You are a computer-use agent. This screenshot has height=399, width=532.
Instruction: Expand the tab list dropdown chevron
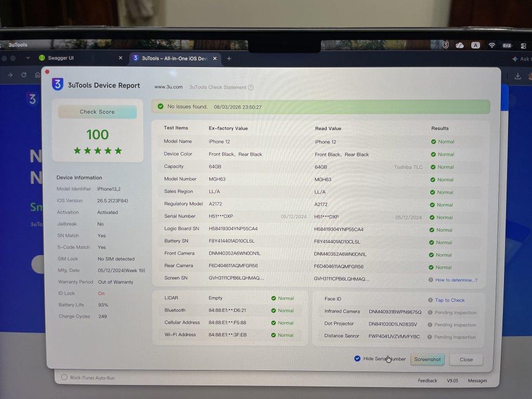28,58
